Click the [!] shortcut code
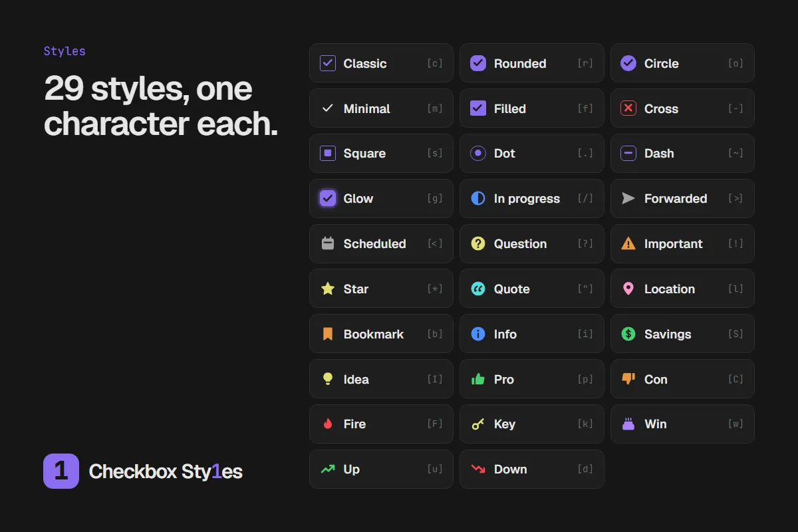Image resolution: width=798 pixels, height=532 pixels. pyautogui.click(x=735, y=243)
